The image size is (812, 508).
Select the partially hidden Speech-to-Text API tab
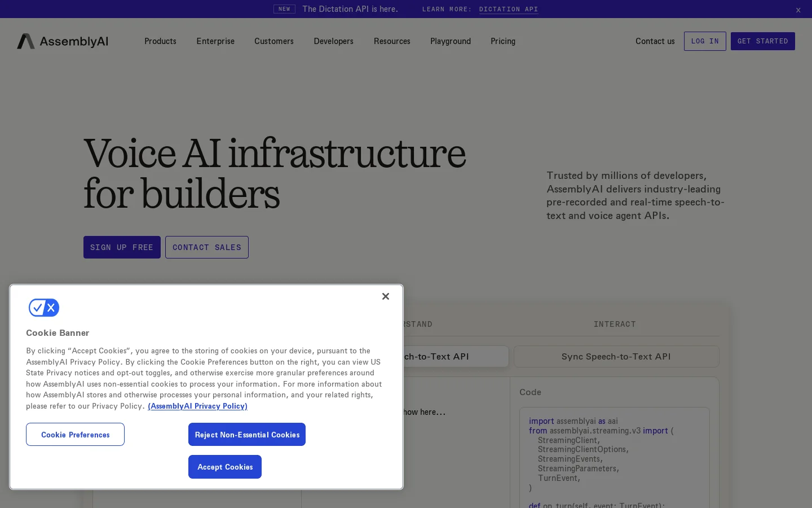(456, 357)
